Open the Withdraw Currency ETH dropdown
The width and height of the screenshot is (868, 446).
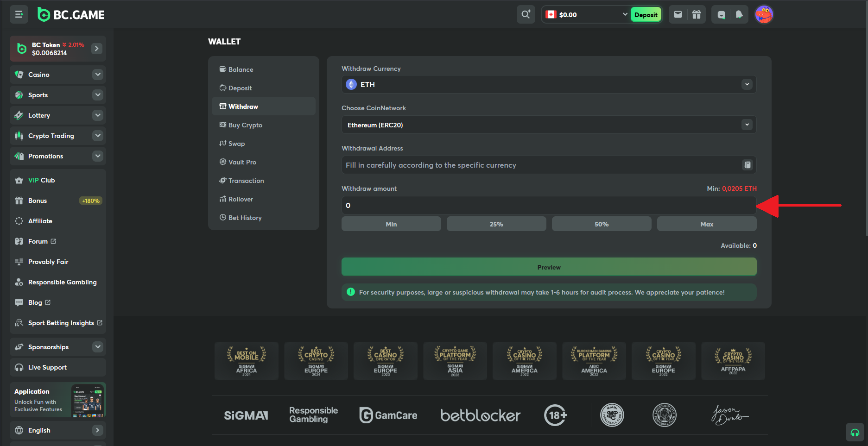[x=549, y=84]
